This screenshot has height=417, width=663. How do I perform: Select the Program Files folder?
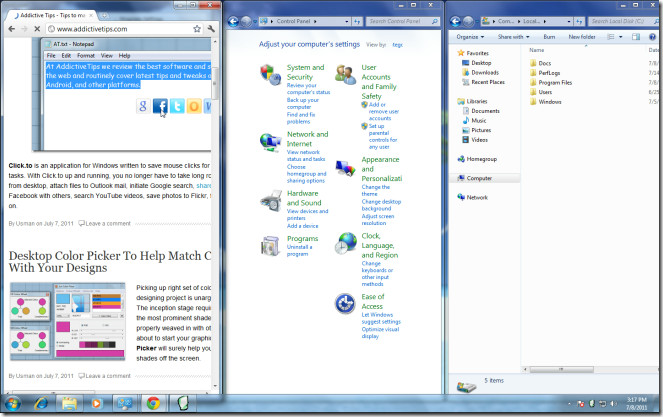pos(555,82)
